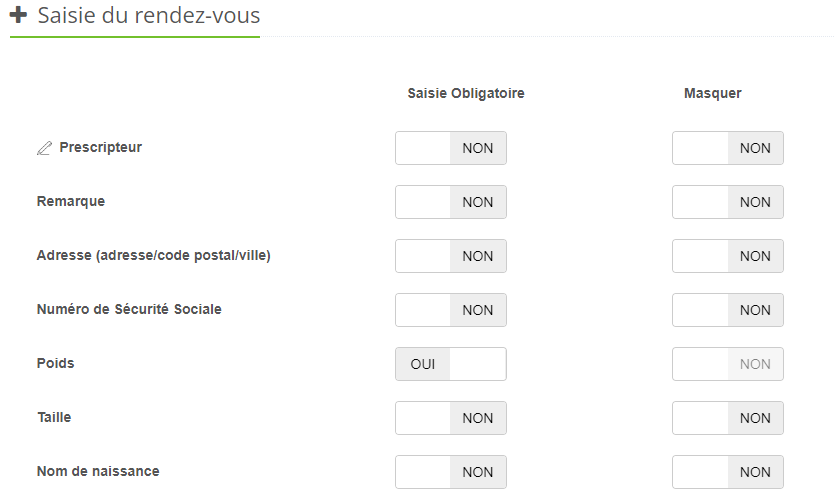
Task: Enable Saisie Obligatoire for Remarque
Action: coord(451,202)
